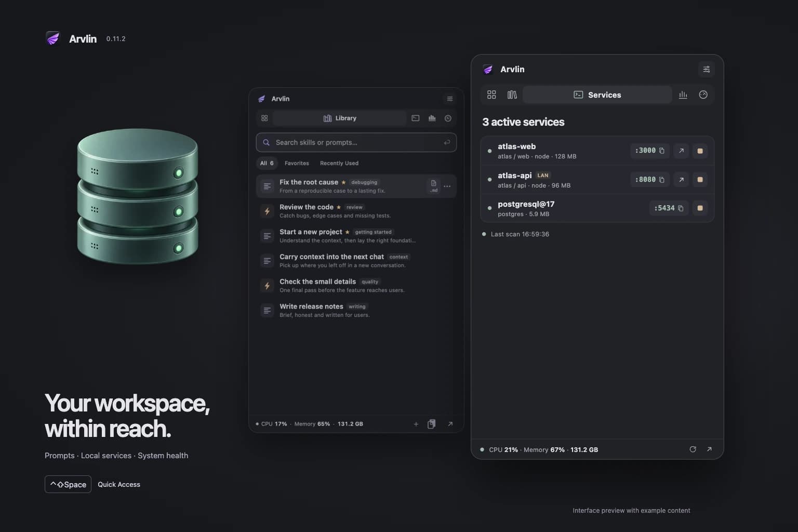The image size is (798, 532).
Task: Open the bar chart tab in Services window
Action: coord(683,95)
